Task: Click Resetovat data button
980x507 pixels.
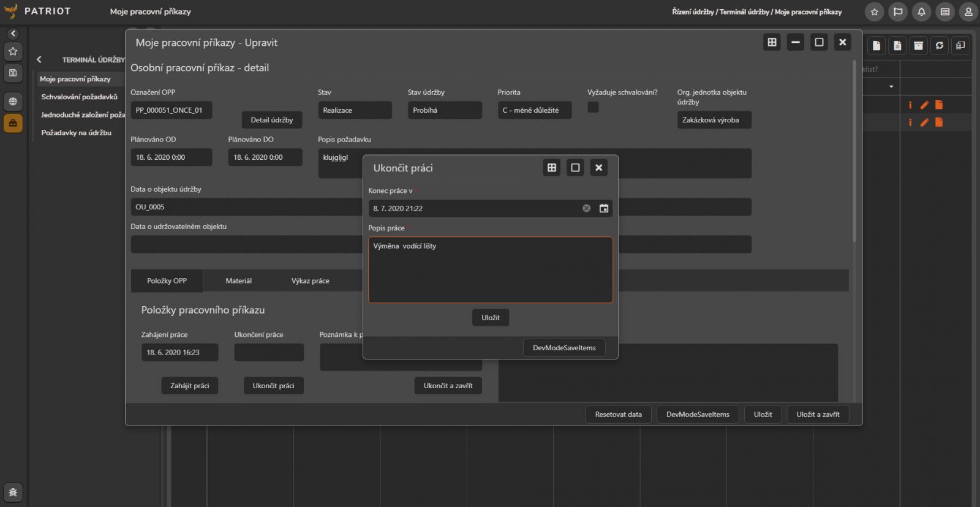Action: (x=619, y=415)
